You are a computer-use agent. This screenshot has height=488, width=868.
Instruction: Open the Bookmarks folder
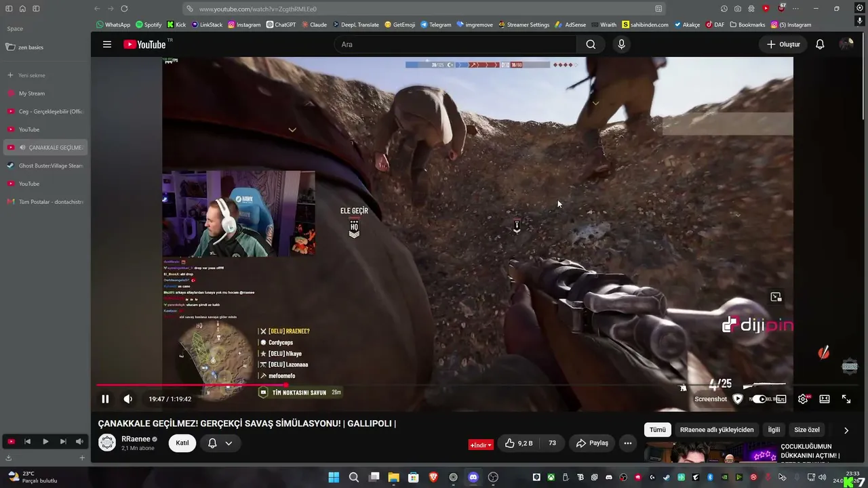tap(747, 25)
